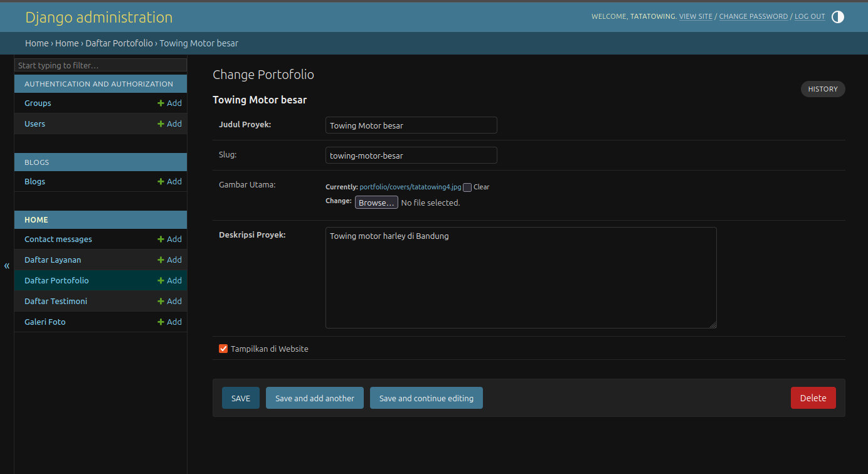Viewport: 868px width, 474px height.
Task: Click the plus Add icon beside Contact messages
Action: [161, 240]
